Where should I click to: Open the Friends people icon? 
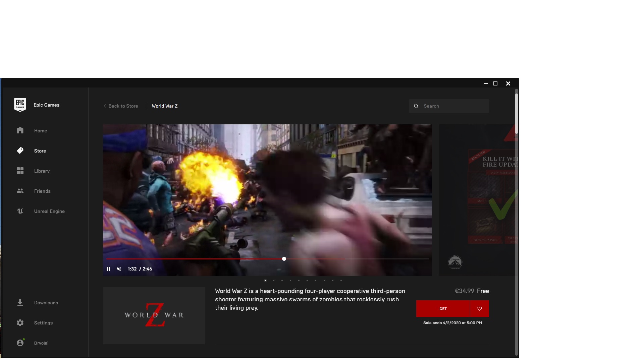(20, 191)
